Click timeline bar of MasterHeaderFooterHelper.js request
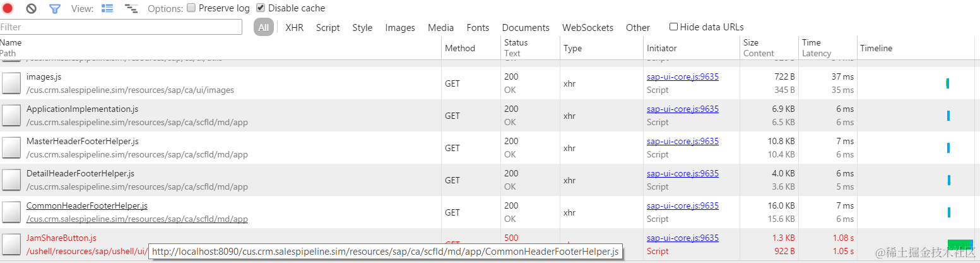Screen dimensions: 980x263 [x=948, y=148]
